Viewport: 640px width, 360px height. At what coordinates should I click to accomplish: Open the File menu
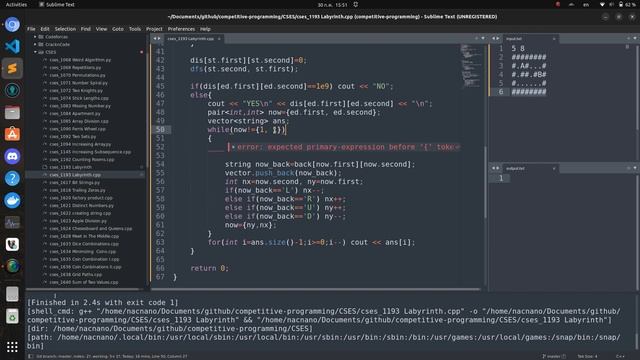31,29
